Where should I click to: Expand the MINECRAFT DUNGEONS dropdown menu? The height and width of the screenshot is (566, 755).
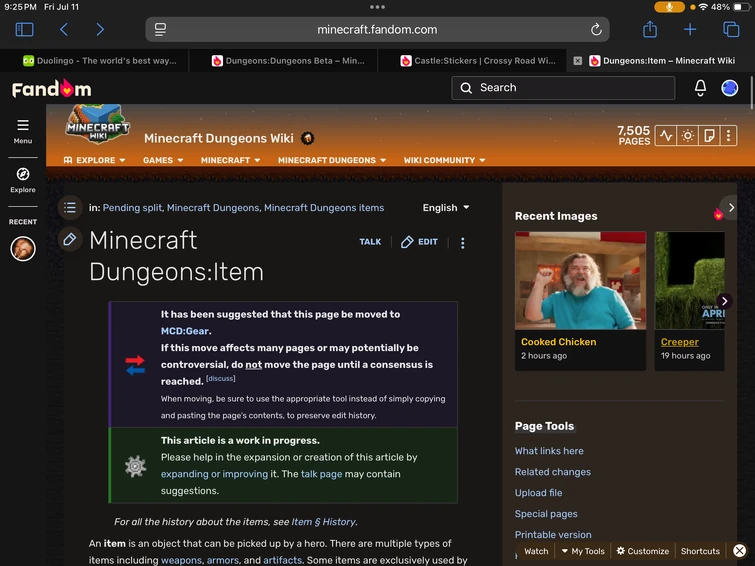332,160
